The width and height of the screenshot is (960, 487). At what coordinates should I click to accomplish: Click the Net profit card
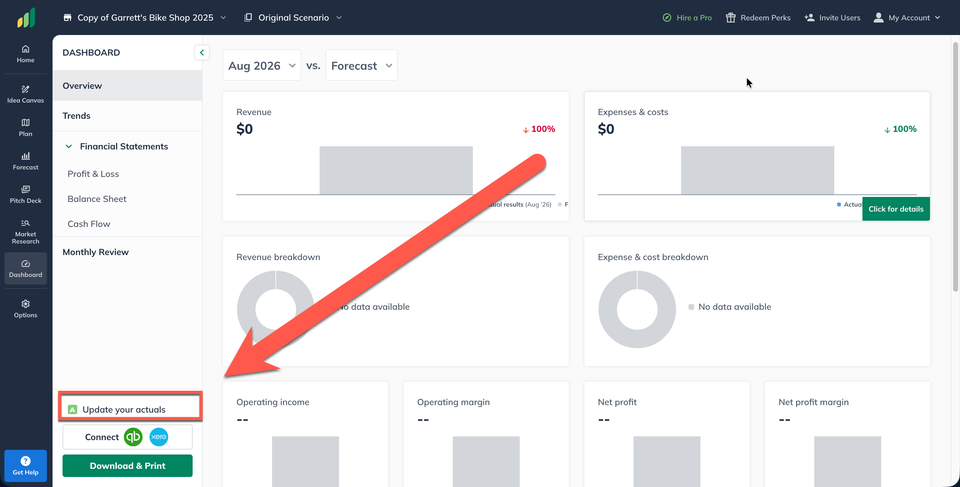tap(667, 434)
